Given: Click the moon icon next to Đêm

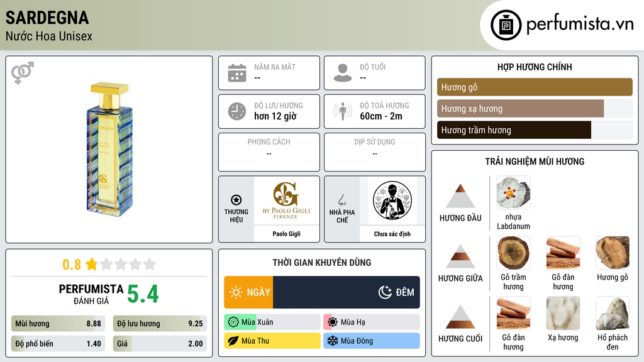Looking at the screenshot, I should (385, 292).
